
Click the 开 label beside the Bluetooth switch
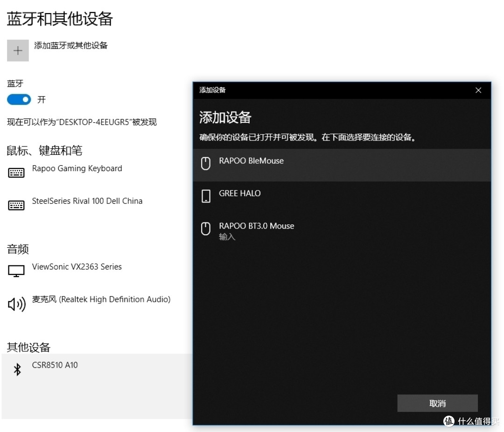(x=42, y=100)
